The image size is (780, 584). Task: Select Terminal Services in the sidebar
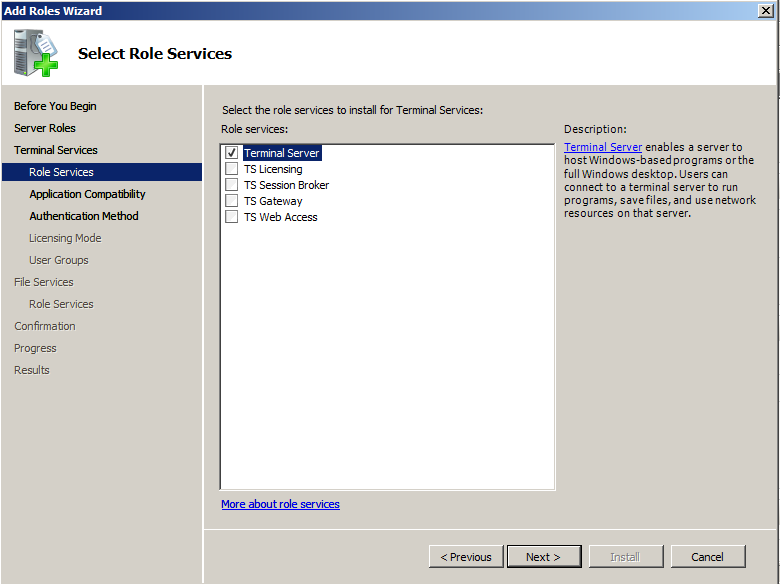[56, 150]
